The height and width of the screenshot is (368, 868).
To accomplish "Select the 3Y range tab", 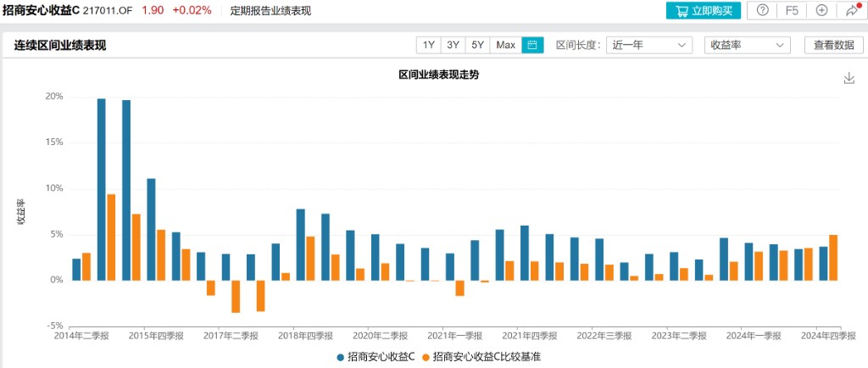I will pos(453,45).
